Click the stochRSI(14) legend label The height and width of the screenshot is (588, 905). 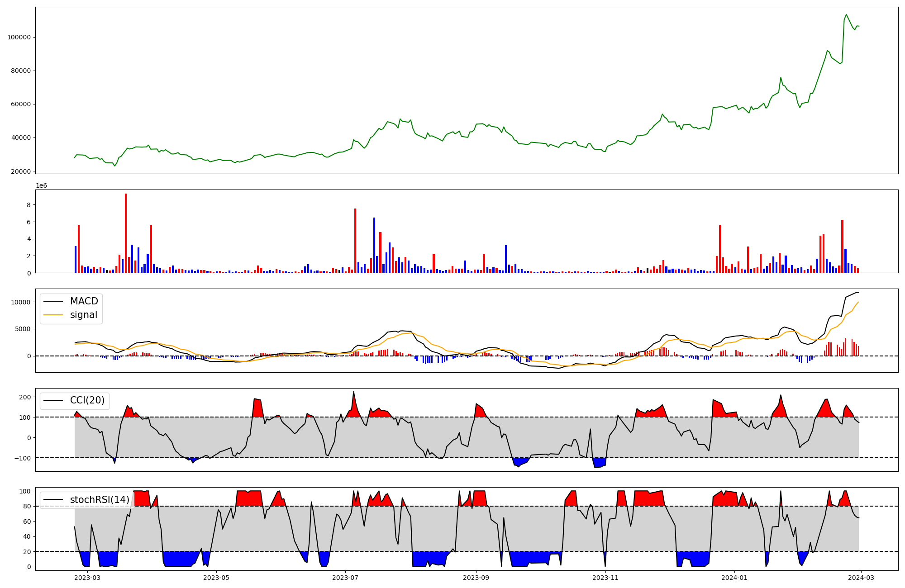[x=100, y=499]
